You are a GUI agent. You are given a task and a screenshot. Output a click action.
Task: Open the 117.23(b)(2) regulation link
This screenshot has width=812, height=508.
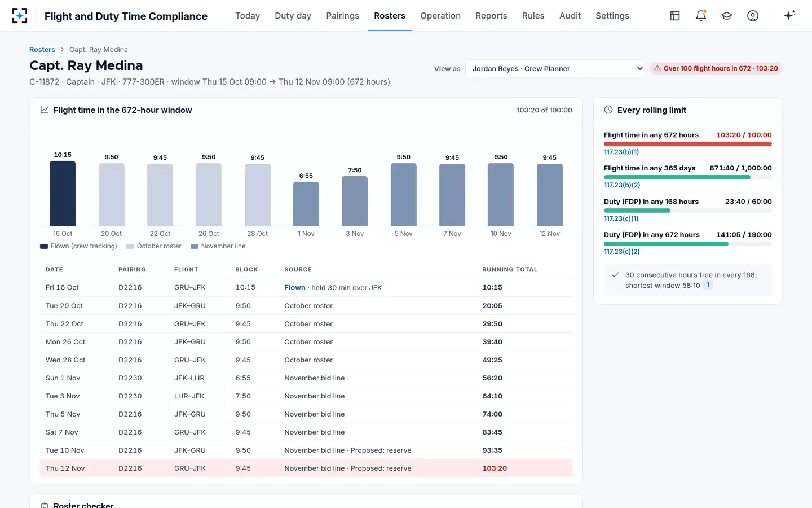[x=622, y=185]
